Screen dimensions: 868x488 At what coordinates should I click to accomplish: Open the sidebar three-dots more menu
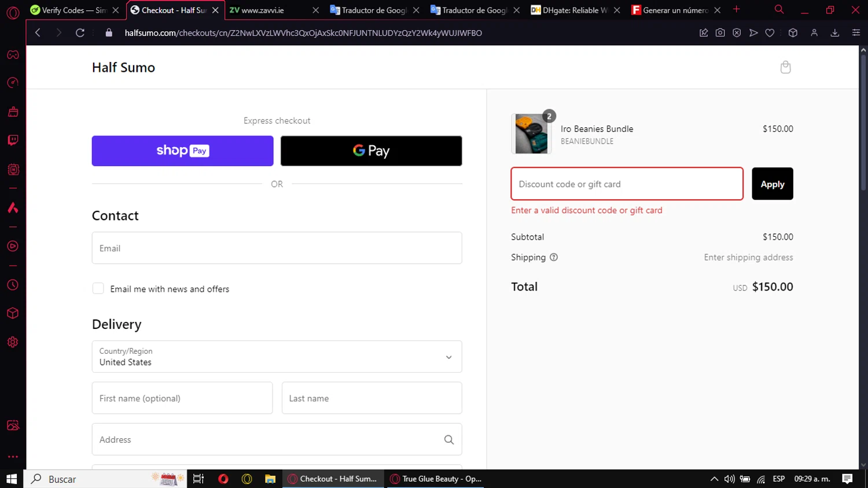pos(13,457)
